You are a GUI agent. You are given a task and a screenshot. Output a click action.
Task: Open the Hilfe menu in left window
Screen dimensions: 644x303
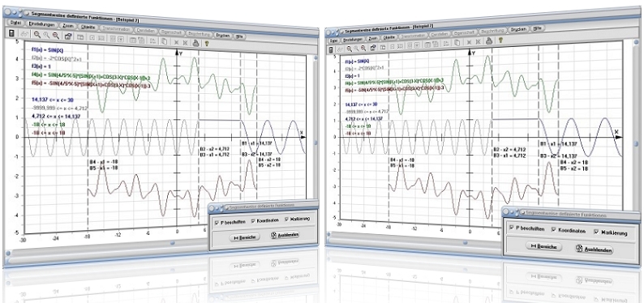click(238, 36)
